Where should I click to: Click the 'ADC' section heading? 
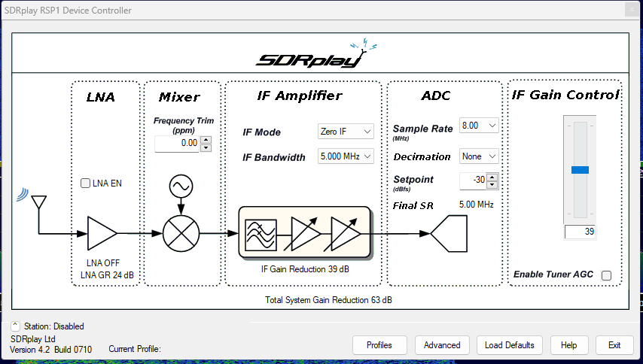(436, 96)
